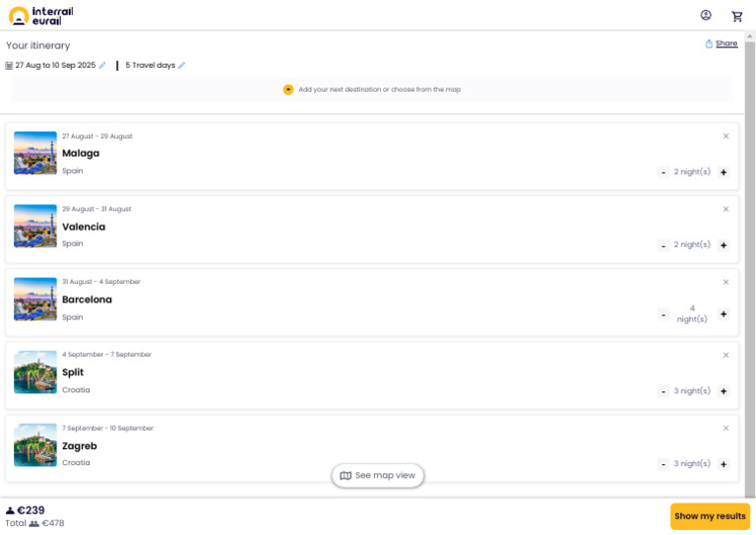The height and width of the screenshot is (535, 756).
Task: Delete the Zagreb destination card
Action: click(725, 428)
